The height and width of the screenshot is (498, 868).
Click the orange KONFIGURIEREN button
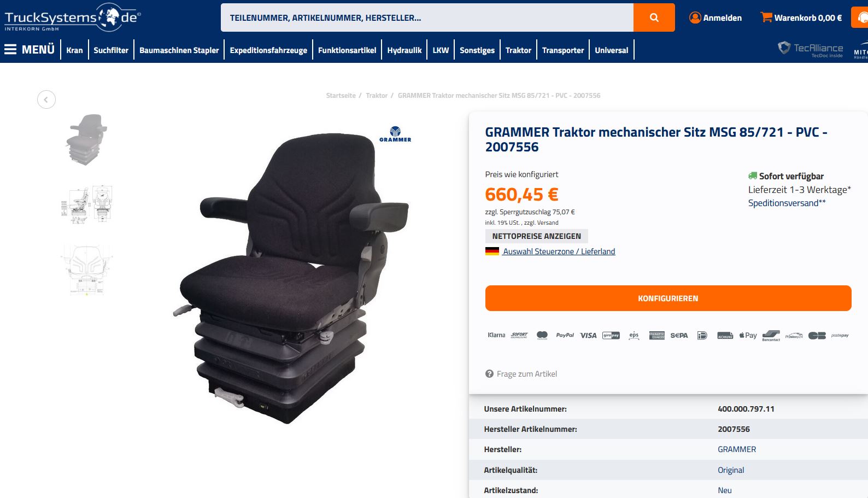click(668, 298)
